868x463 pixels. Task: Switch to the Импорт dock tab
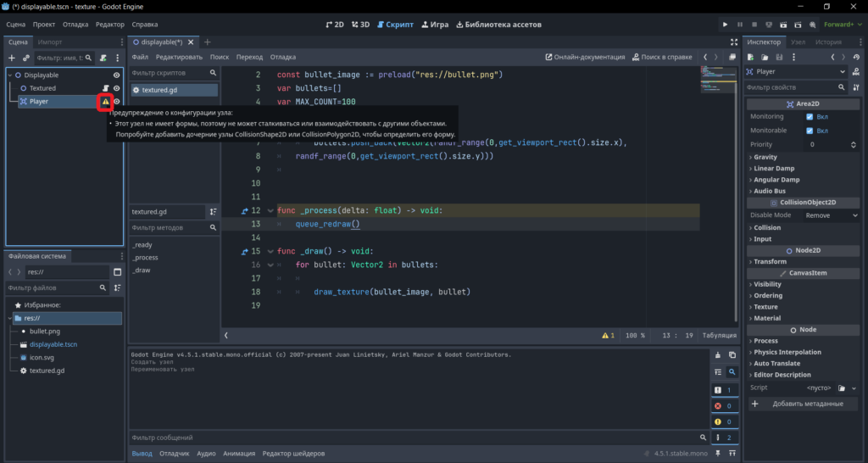50,42
